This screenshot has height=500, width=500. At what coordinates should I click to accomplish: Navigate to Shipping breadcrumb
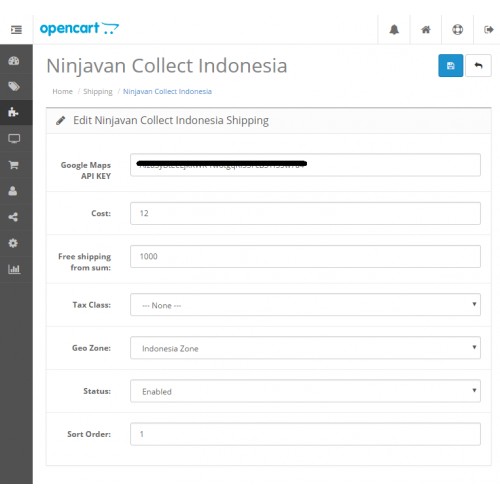(x=98, y=92)
